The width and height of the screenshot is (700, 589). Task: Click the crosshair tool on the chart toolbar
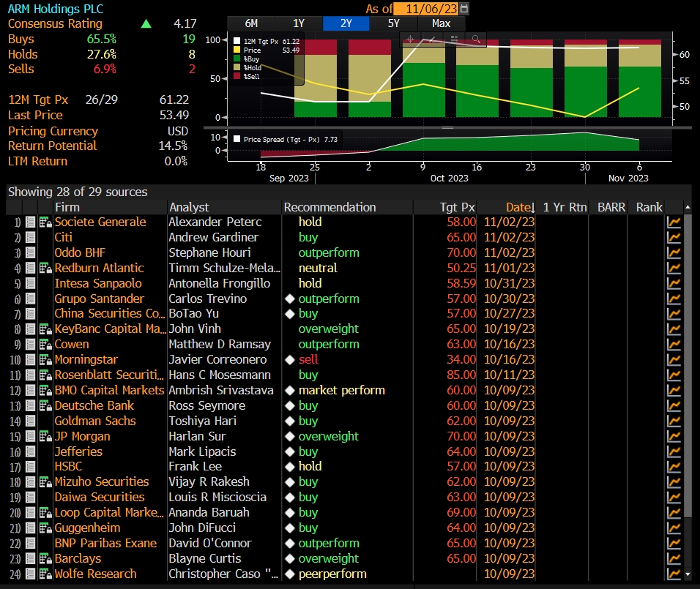tap(411, 39)
